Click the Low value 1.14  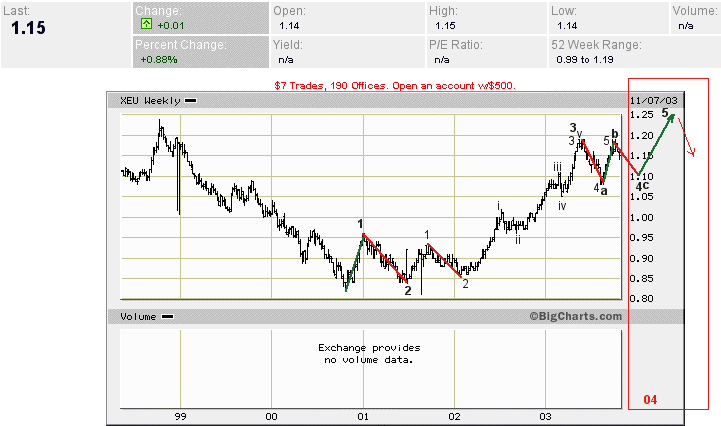[x=567, y=26]
